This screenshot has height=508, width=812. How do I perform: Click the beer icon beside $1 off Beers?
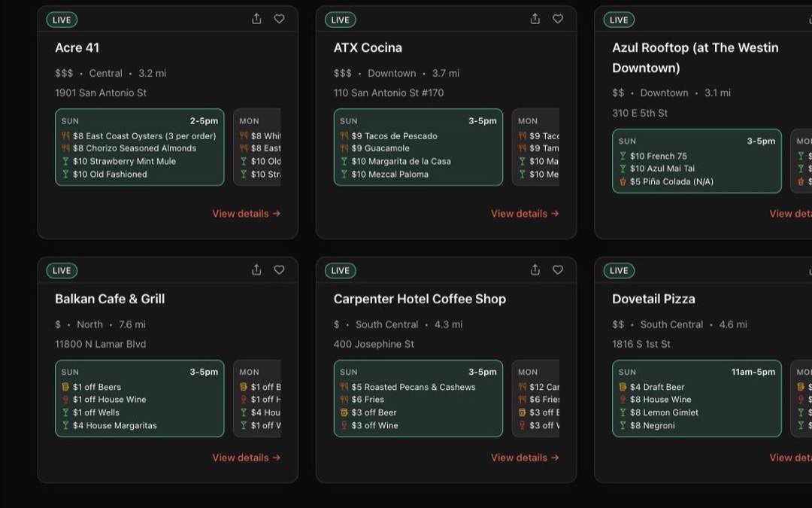click(x=65, y=387)
